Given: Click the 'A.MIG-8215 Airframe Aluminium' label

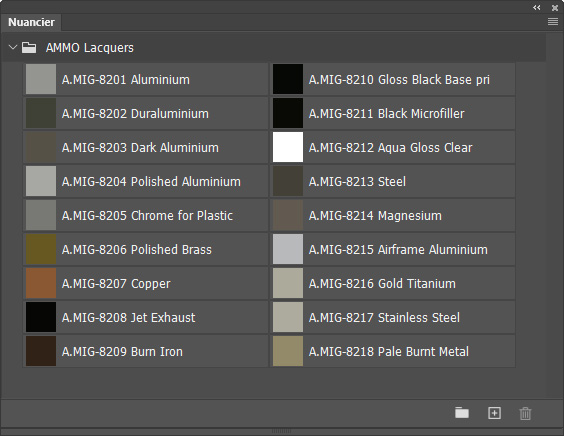Looking at the screenshot, I should [x=398, y=250].
